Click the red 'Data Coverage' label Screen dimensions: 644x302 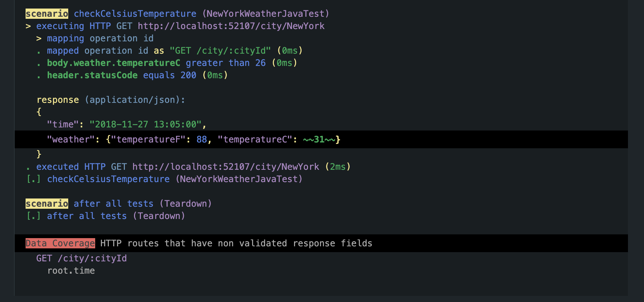pos(60,243)
